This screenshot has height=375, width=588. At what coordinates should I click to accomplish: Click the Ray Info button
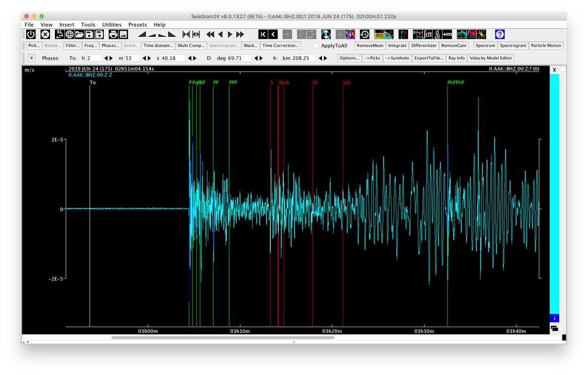457,58
